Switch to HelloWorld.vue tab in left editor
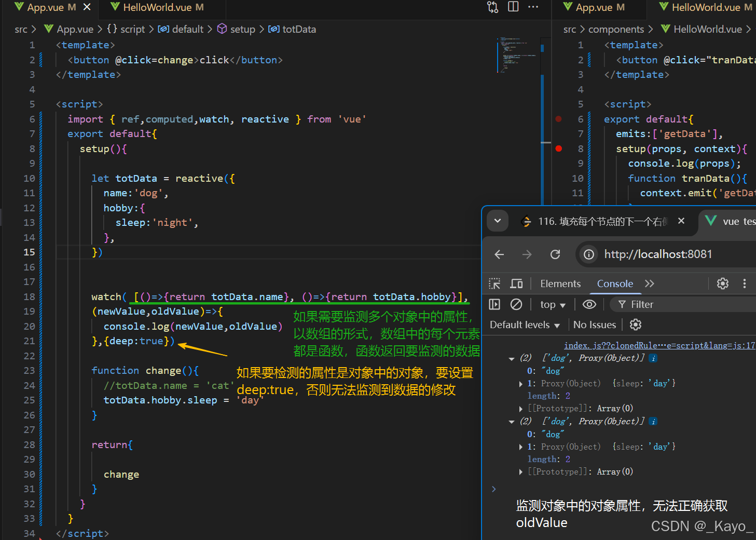Screen dimensions: 756x540 click(157, 7)
